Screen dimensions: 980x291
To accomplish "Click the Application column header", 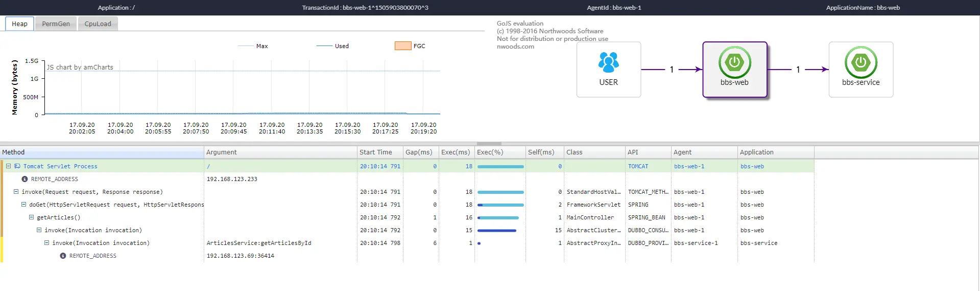I will point(776,152).
